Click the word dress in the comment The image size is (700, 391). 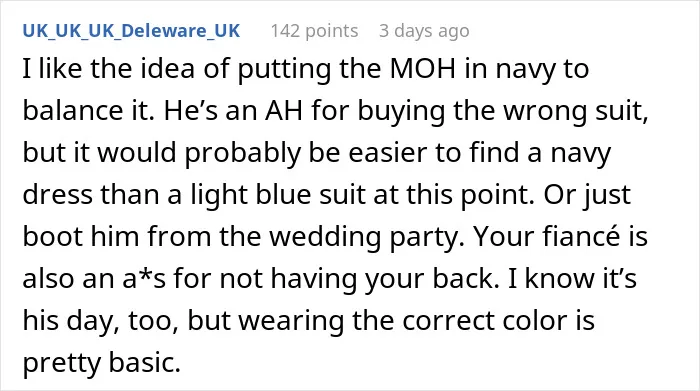pos(58,194)
